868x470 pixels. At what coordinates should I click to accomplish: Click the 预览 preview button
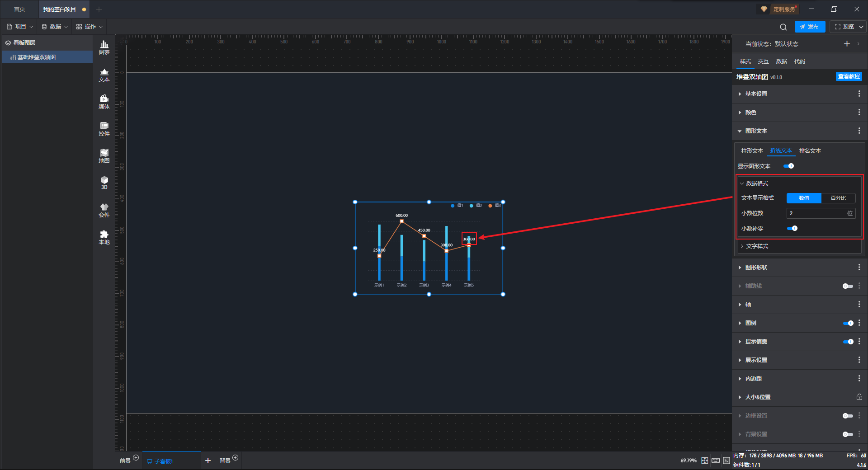click(844, 27)
